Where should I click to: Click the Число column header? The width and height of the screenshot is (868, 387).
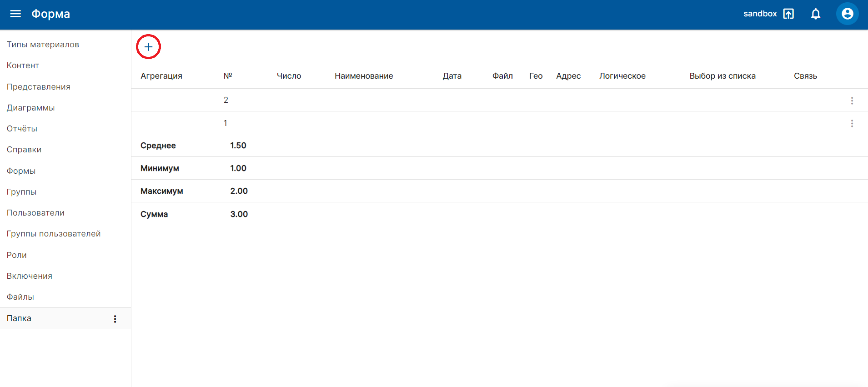click(289, 76)
